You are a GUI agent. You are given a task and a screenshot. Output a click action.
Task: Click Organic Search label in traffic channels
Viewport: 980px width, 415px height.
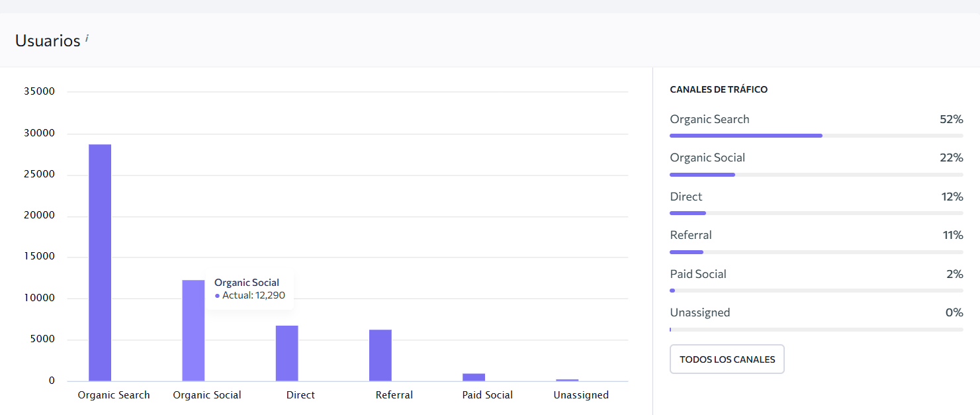click(709, 119)
